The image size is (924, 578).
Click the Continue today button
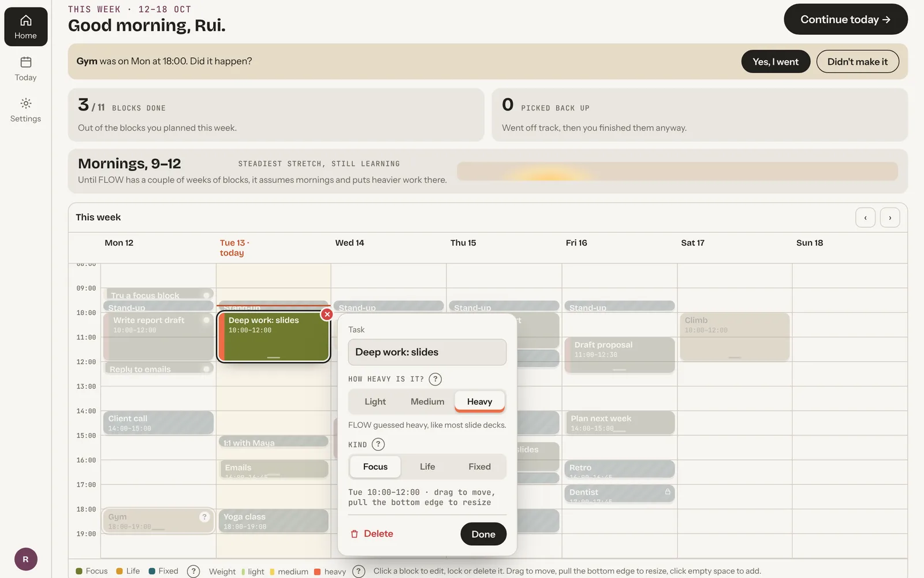point(845,20)
